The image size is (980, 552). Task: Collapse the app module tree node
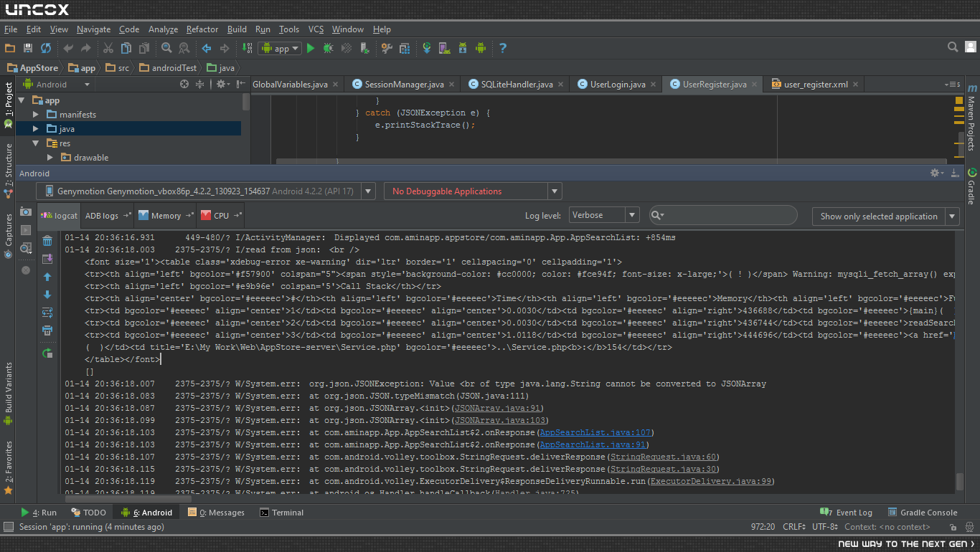(x=21, y=100)
